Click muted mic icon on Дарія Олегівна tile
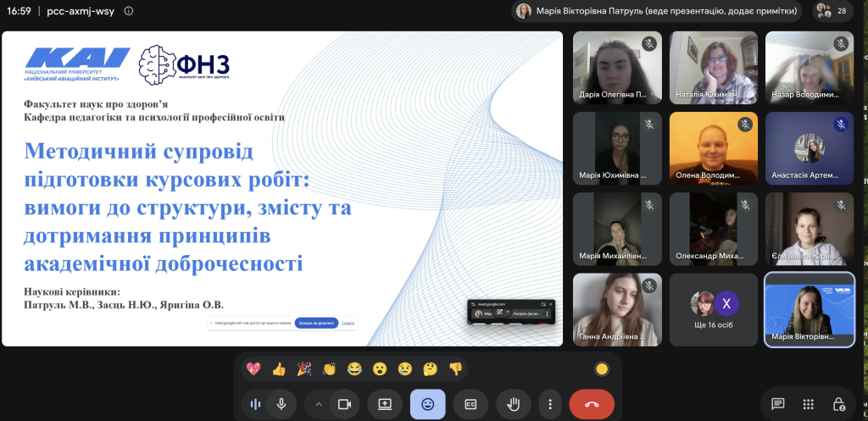The height and width of the screenshot is (421, 868). [648, 44]
